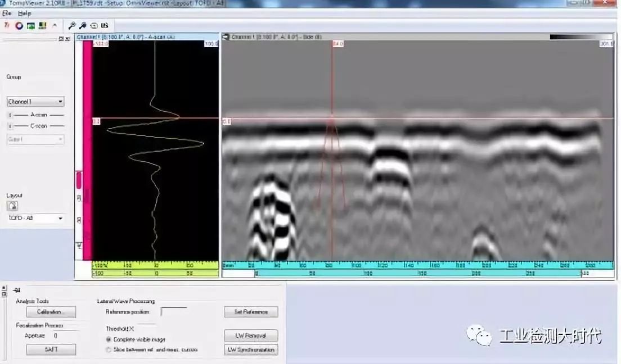The image size is (621, 364).
Task: Select the second dark magnifier tool
Action: (x=82, y=26)
